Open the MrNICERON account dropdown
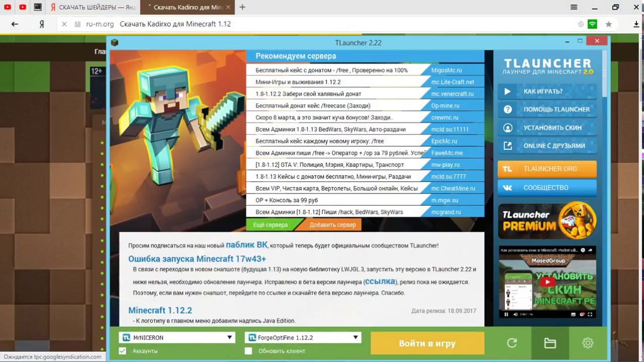Viewport: 644px width, 362px height. [x=177, y=337]
